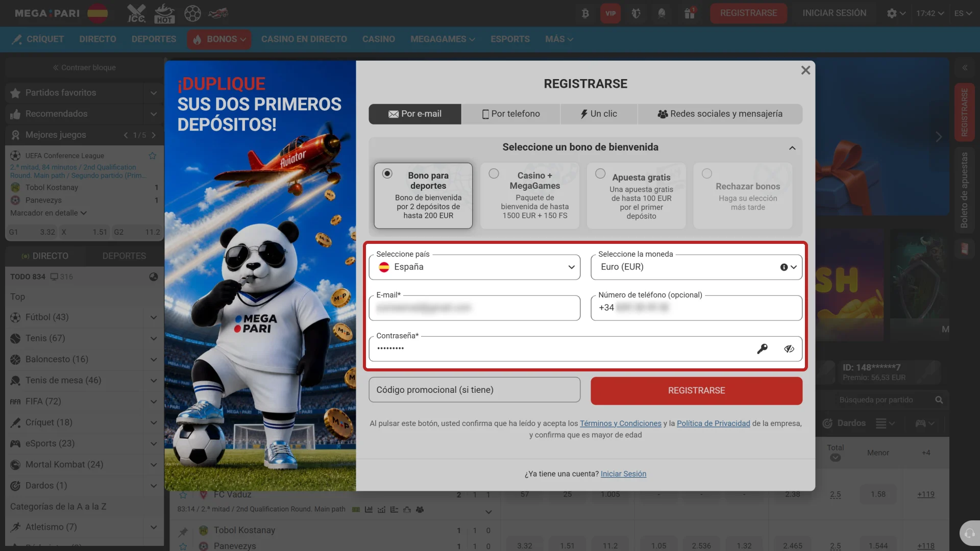Open the HOT games icon
Screen dimensions: 980x551
pos(164,13)
